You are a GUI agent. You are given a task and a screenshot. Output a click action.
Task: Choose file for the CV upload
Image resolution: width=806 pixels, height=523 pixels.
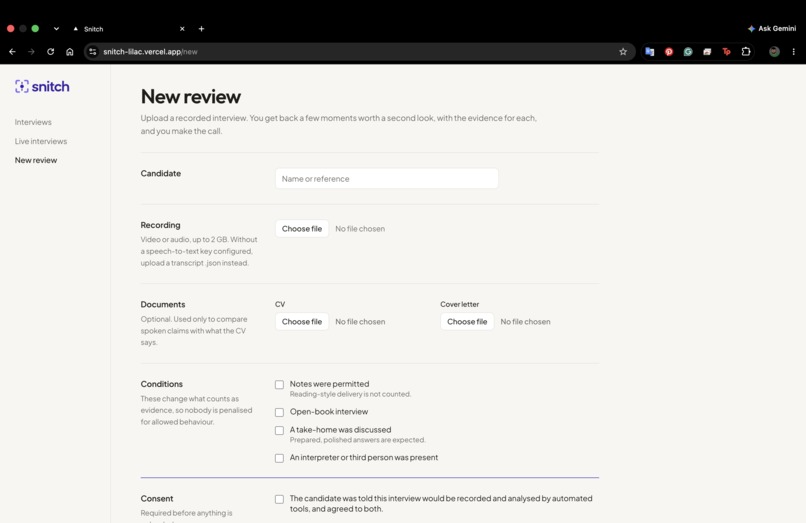pos(302,321)
